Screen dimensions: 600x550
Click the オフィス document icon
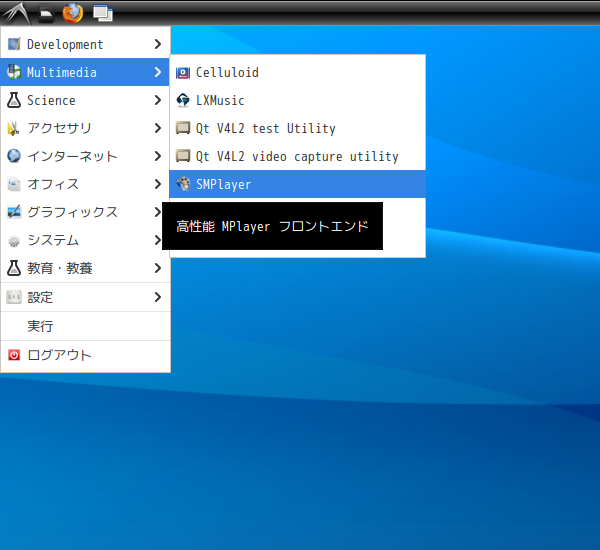[x=14, y=184]
